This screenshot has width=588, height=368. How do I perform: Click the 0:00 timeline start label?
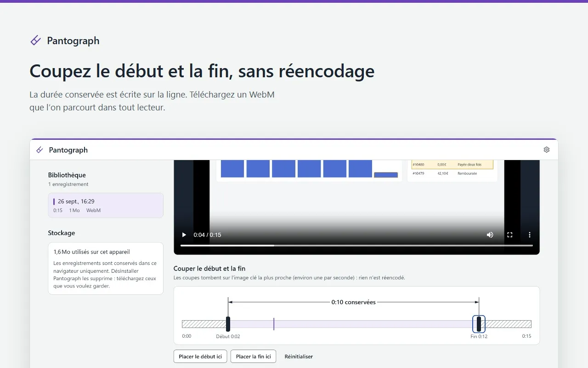tap(187, 336)
